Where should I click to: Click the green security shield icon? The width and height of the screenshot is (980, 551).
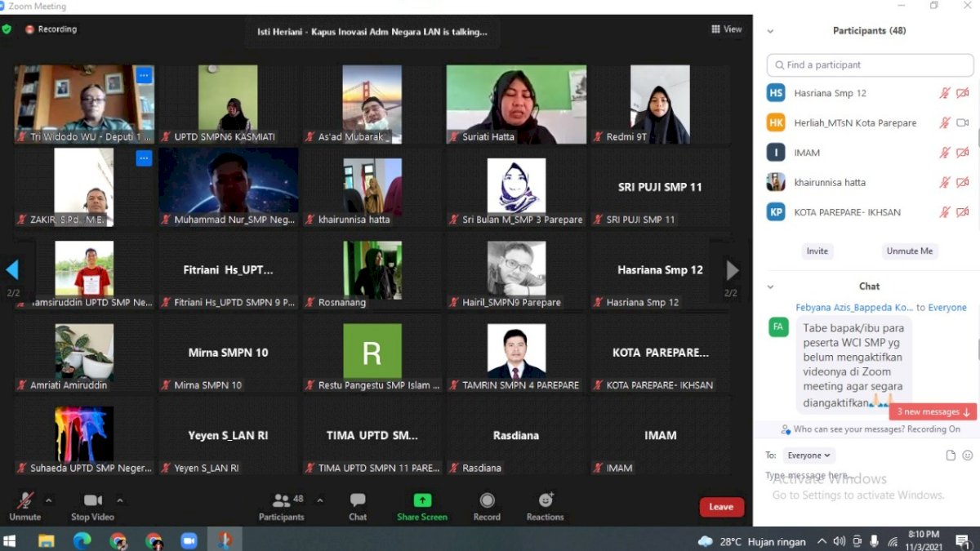(x=7, y=29)
